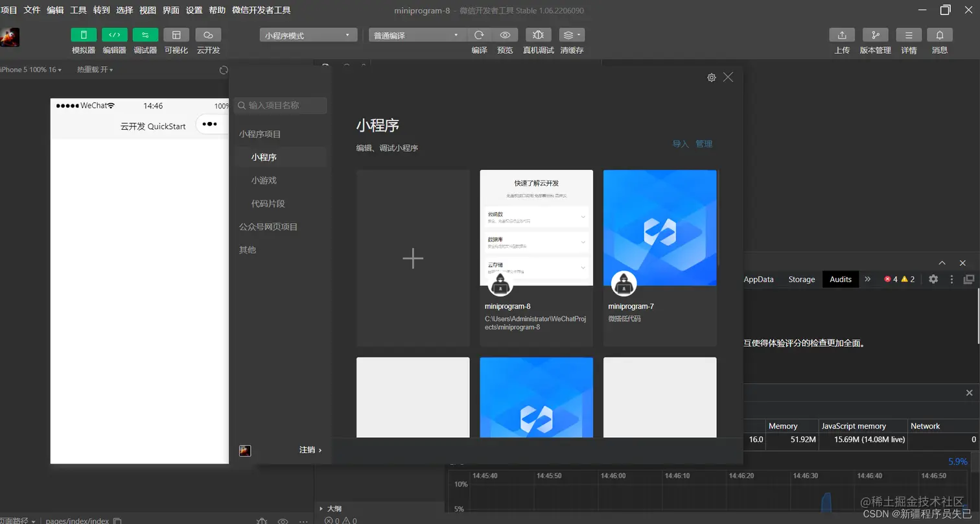Open the 工具 menu

78,10
